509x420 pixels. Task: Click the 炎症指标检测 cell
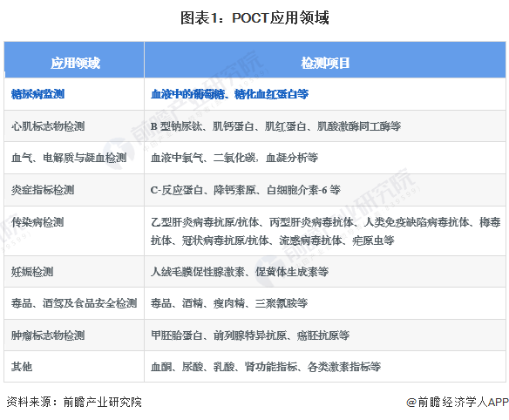[x=74, y=190]
